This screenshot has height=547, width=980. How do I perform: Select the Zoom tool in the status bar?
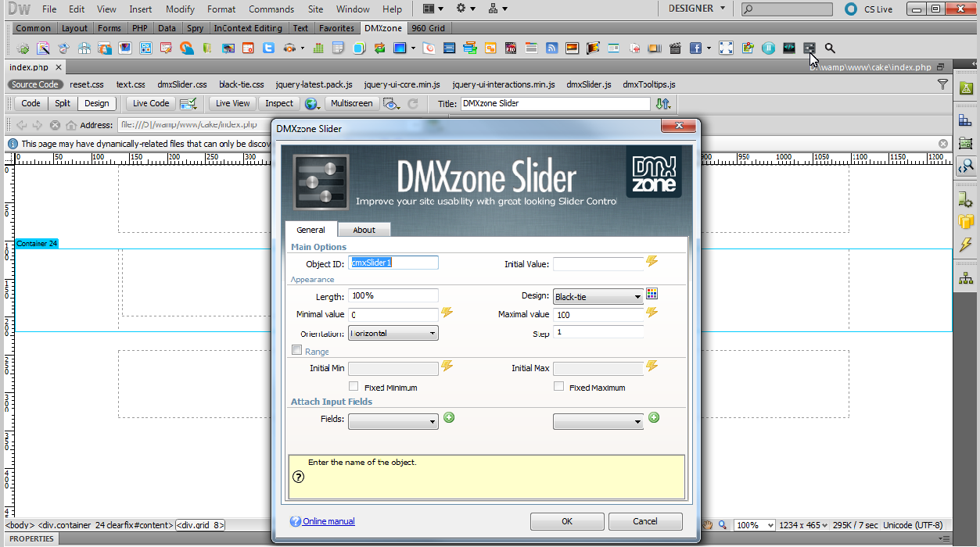click(723, 525)
